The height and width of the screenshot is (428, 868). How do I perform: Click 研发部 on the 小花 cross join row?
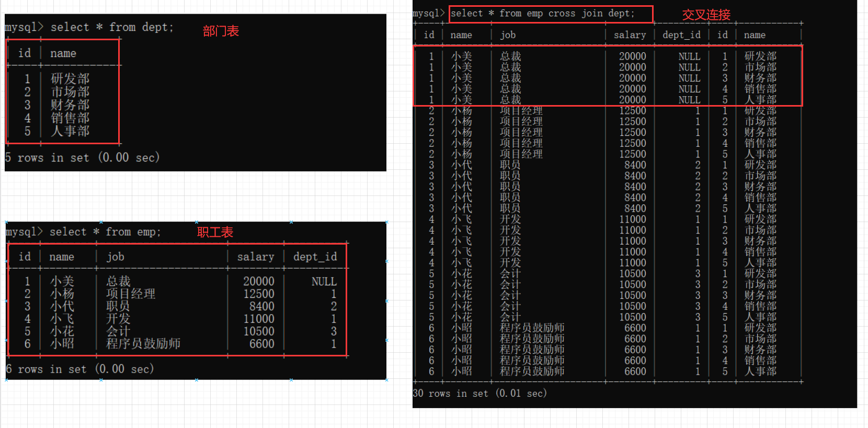[760, 273]
